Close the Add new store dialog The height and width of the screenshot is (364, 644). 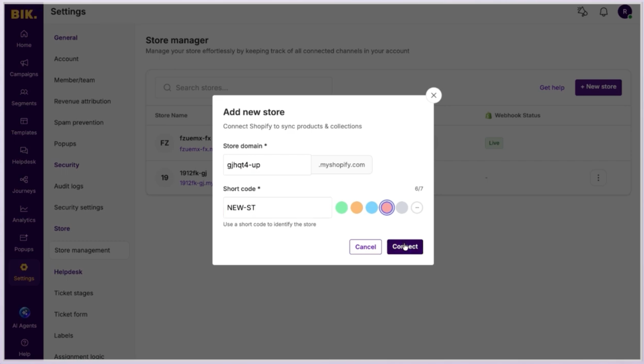[433, 95]
